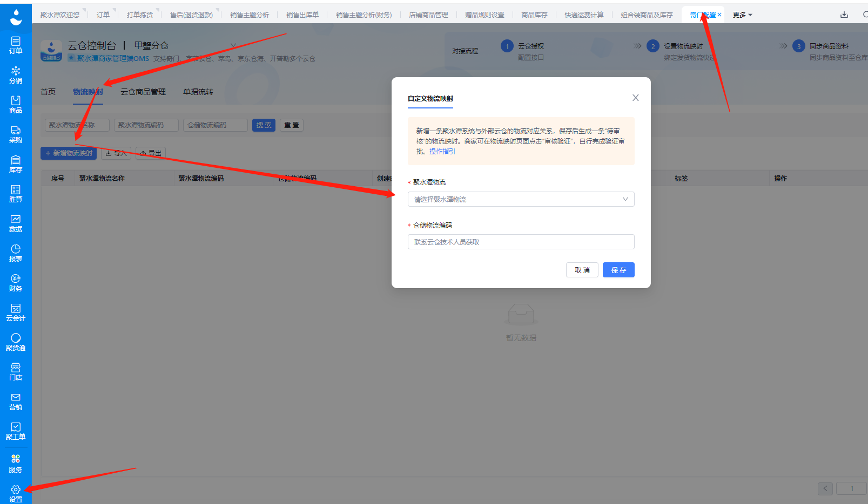868x504 pixels.
Task: Open the 报表 sidebar icon
Action: click(16, 253)
